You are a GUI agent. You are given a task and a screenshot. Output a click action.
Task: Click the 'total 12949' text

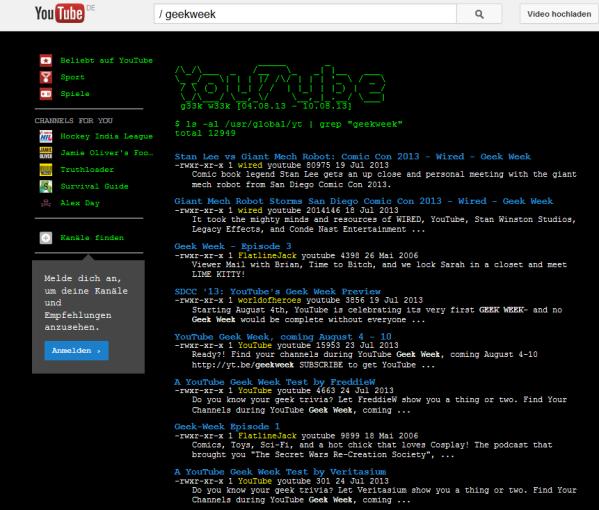point(205,133)
